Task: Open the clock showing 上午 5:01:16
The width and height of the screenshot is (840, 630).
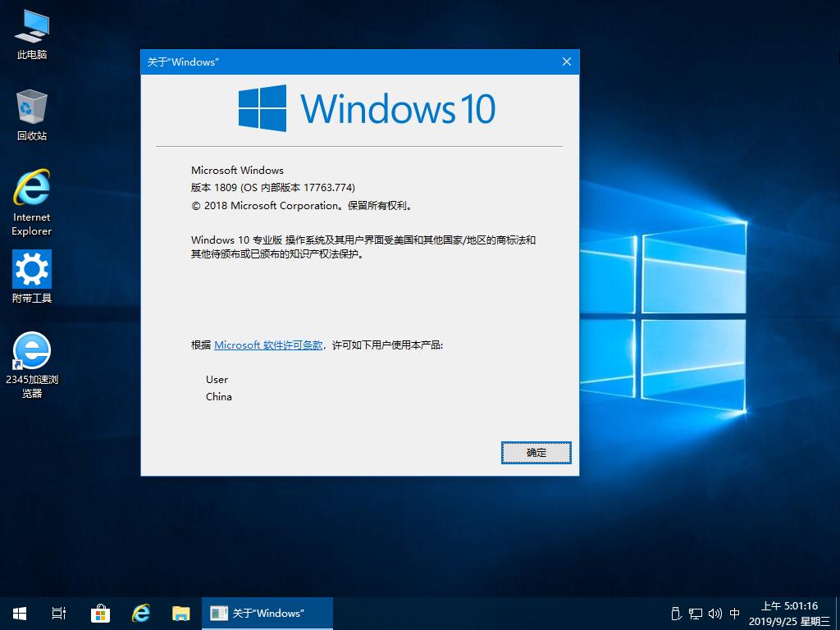Action: 789,614
